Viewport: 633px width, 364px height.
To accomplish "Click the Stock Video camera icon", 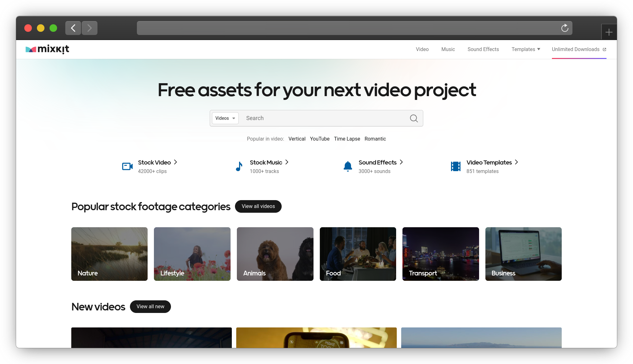I will coord(127,166).
